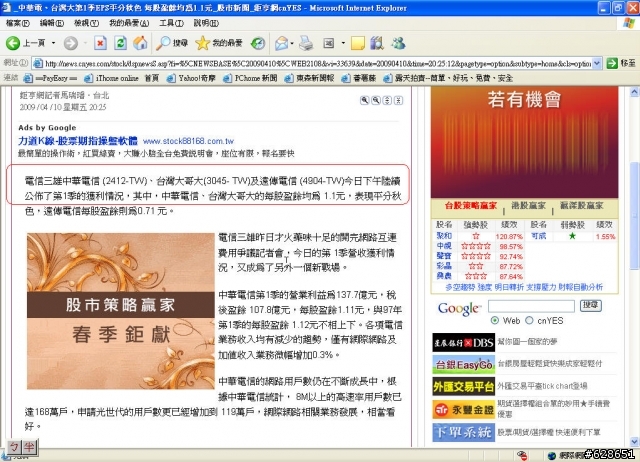Print the page using printer icon
640x462 pixels.
(306, 43)
